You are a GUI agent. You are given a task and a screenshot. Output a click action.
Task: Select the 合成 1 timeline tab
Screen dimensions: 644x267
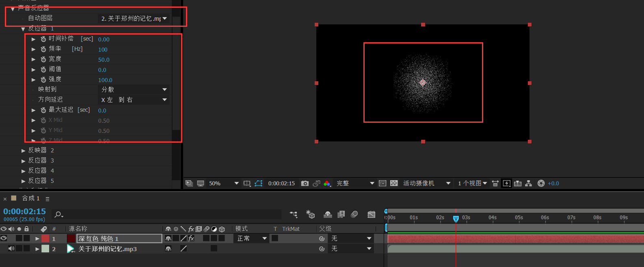31,198
